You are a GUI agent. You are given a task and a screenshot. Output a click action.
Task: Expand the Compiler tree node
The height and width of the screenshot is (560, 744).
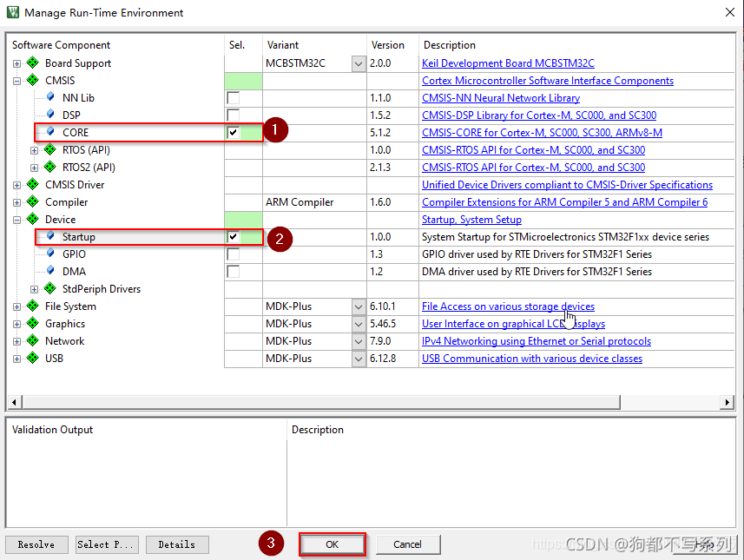[x=17, y=202]
